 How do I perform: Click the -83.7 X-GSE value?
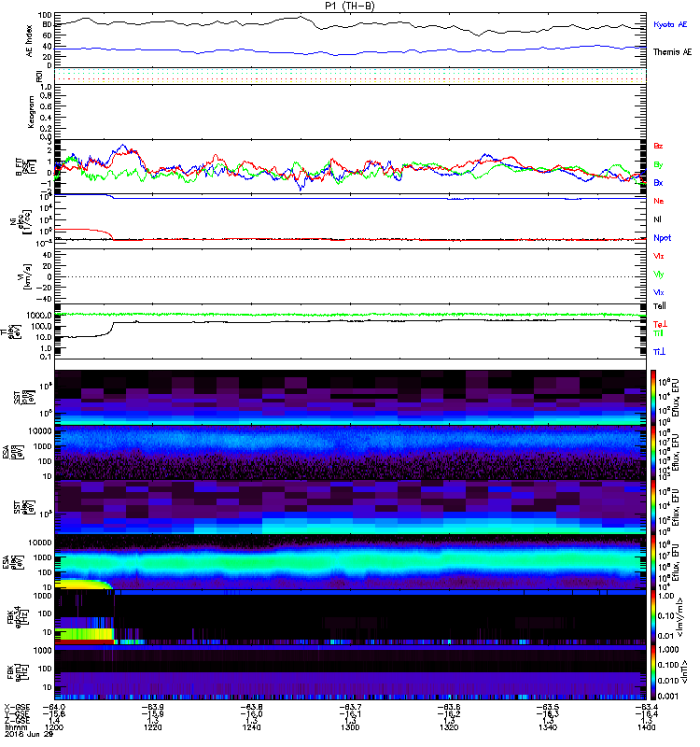(350, 707)
